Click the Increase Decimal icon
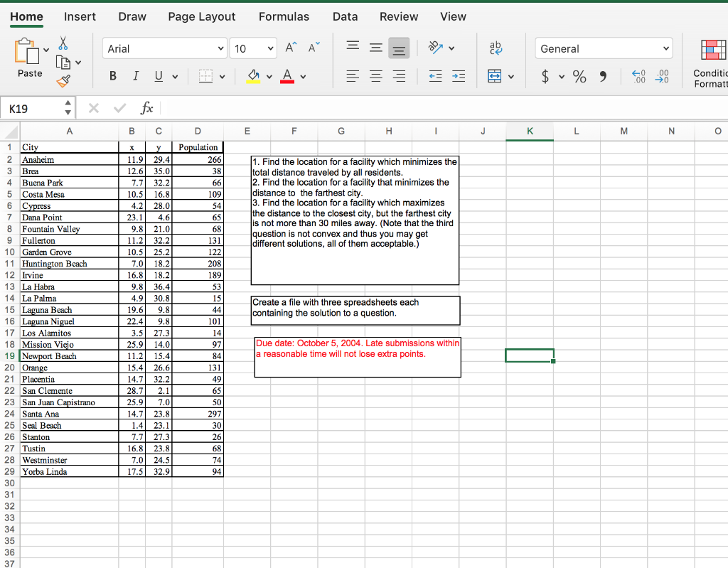The height and width of the screenshot is (568, 728). pos(638,75)
